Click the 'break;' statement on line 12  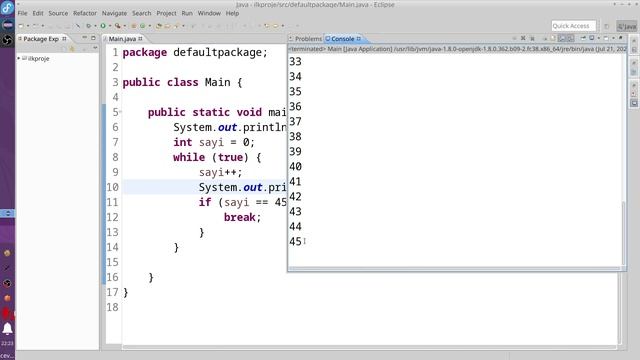pos(242,217)
